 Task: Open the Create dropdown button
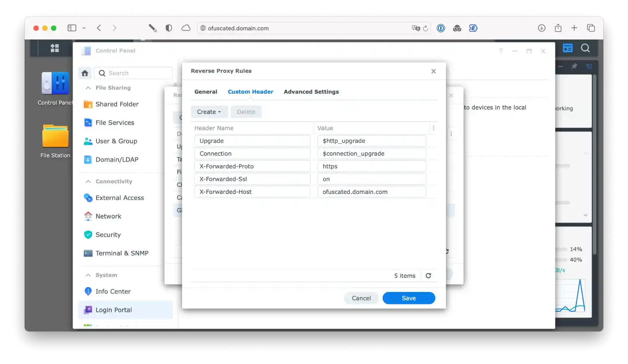pyautogui.click(x=209, y=112)
